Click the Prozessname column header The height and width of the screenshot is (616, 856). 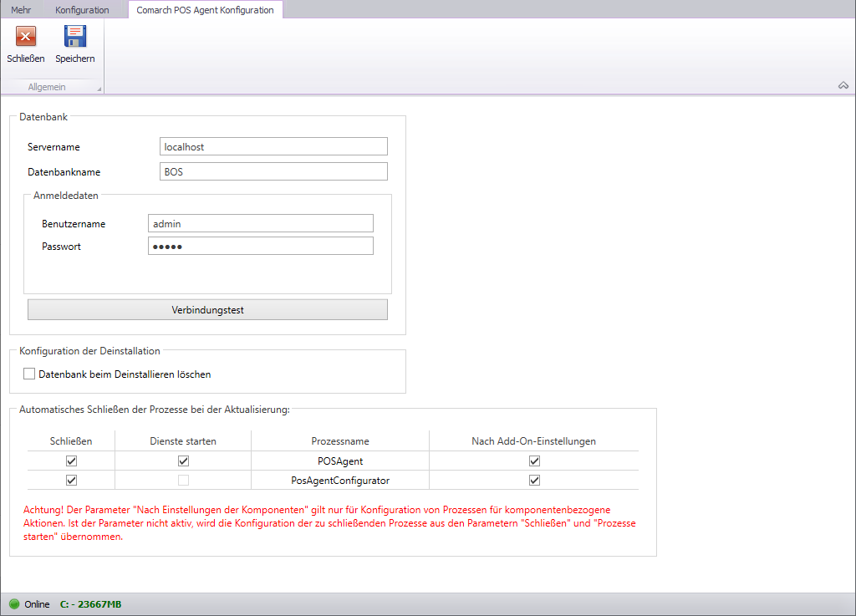(x=340, y=440)
